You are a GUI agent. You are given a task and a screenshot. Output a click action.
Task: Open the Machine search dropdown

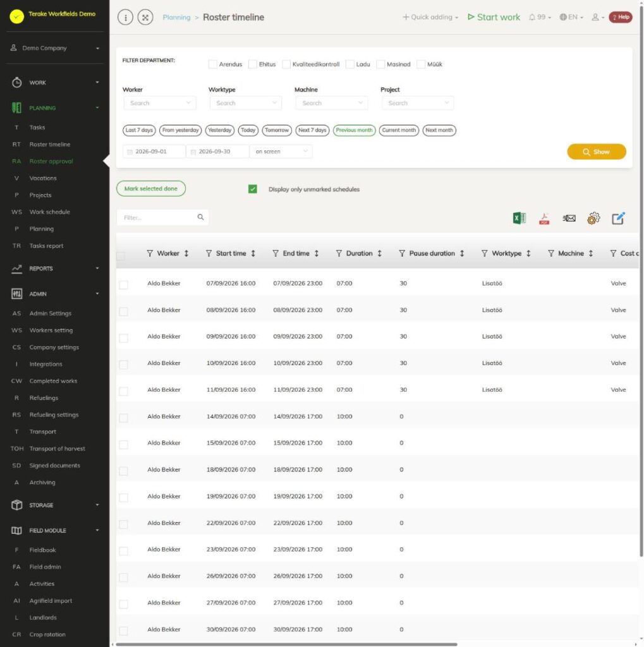[332, 103]
